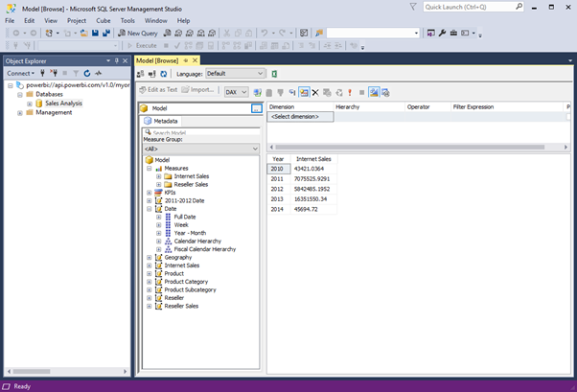Click the Model selector ellipsis button
The width and height of the screenshot is (577, 392).
pyautogui.click(x=257, y=108)
